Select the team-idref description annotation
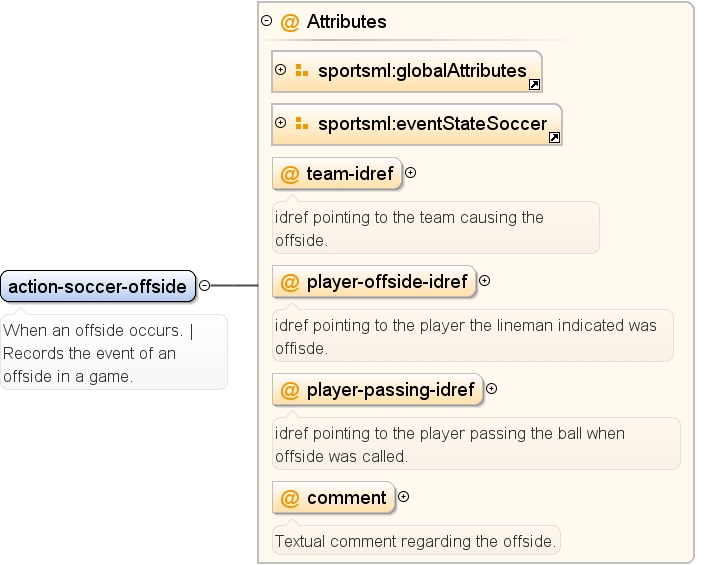This screenshot has height=565, width=712. 435,228
